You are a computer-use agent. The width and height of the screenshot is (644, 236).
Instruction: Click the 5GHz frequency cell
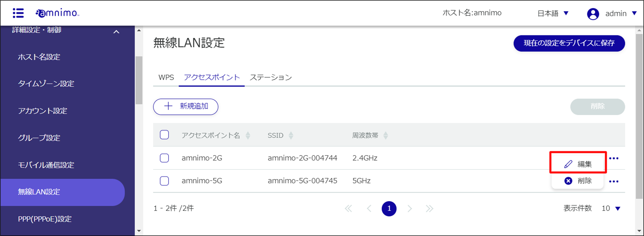[361, 181]
